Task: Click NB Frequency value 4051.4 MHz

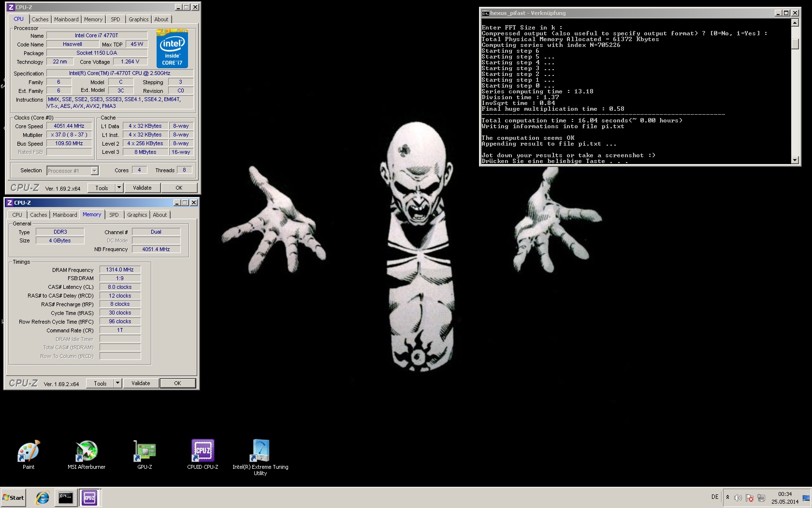Action: point(156,249)
